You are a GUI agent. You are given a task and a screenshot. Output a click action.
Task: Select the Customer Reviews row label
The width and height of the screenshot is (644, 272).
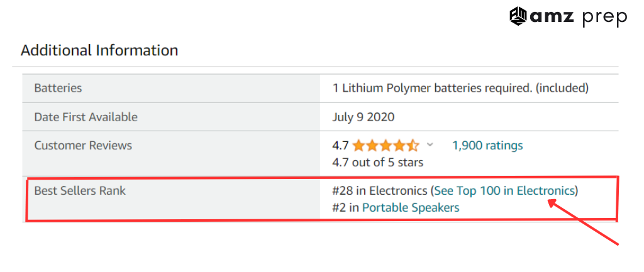tap(83, 146)
